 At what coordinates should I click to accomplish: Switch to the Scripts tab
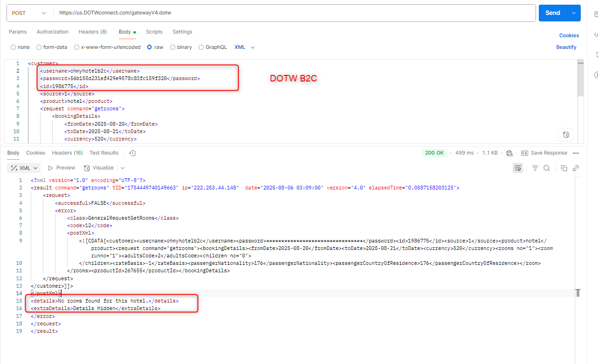(x=154, y=32)
